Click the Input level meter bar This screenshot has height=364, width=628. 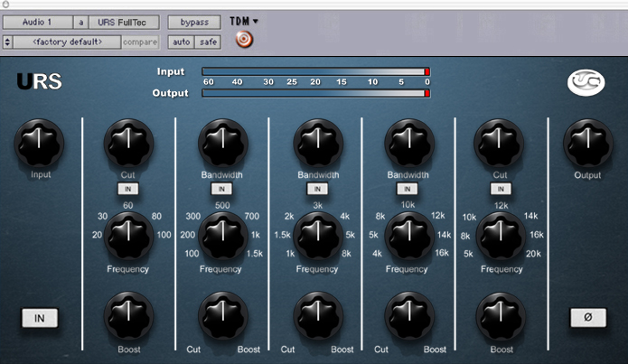315,71
